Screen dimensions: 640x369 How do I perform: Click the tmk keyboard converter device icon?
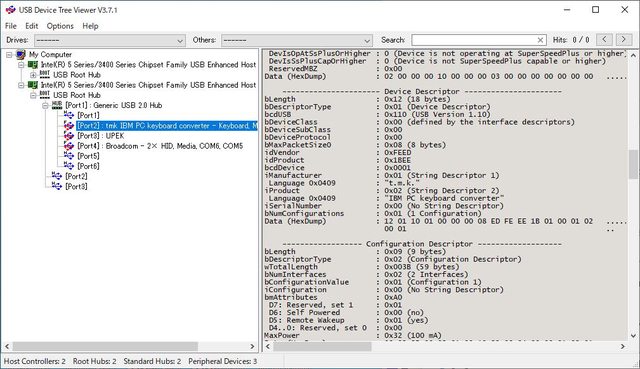(x=69, y=125)
